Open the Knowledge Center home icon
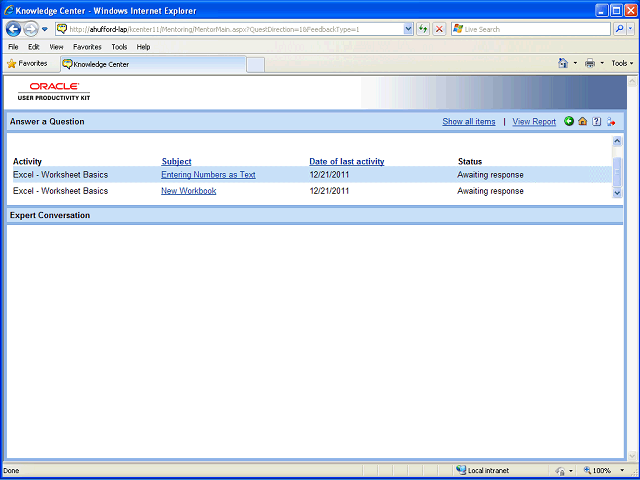 (583, 121)
